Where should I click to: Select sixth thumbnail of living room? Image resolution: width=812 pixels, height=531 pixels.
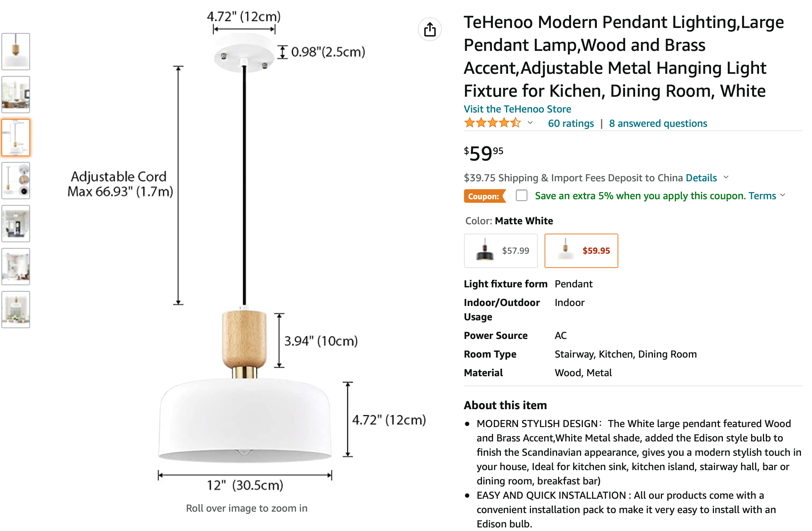pos(16,267)
